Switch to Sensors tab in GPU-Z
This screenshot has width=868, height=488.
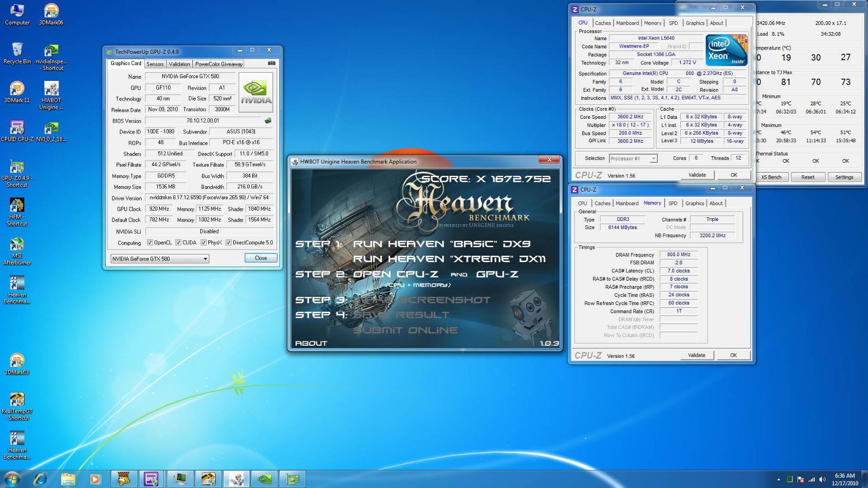pyautogui.click(x=155, y=64)
